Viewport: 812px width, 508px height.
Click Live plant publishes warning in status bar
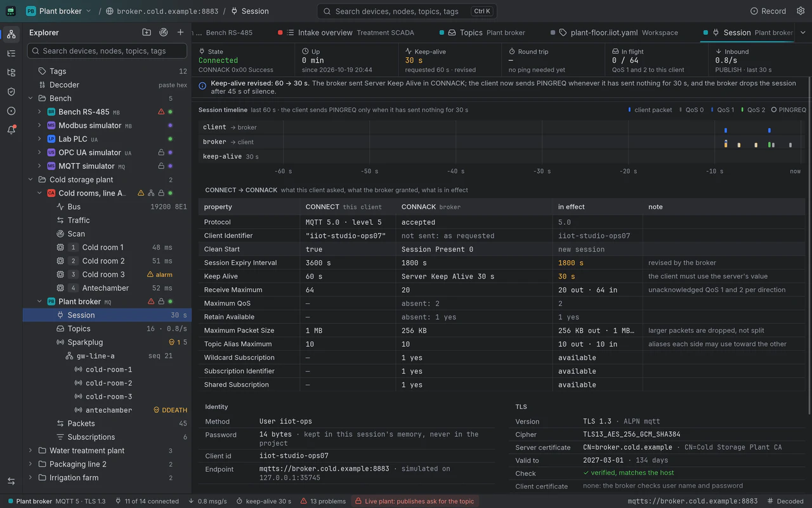(414, 501)
